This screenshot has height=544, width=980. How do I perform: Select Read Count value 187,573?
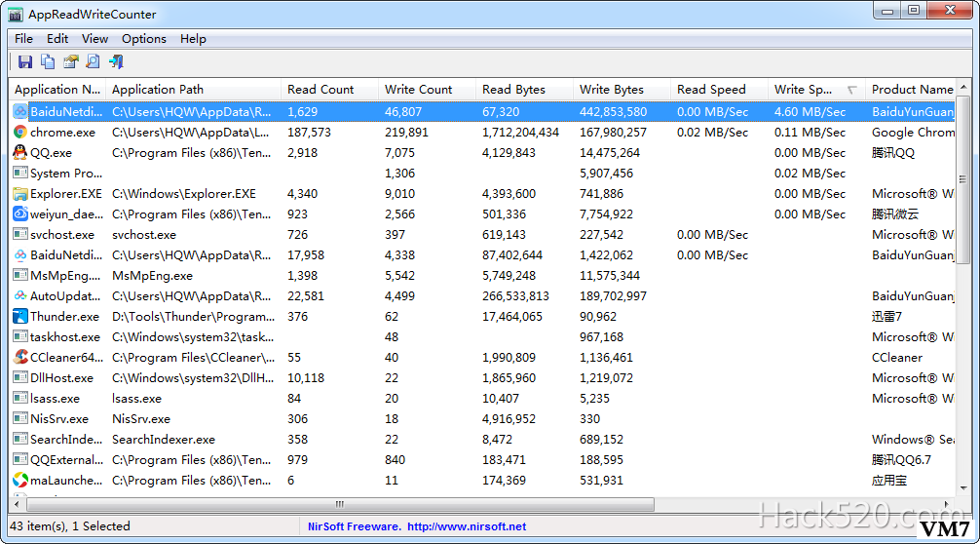tap(310, 133)
